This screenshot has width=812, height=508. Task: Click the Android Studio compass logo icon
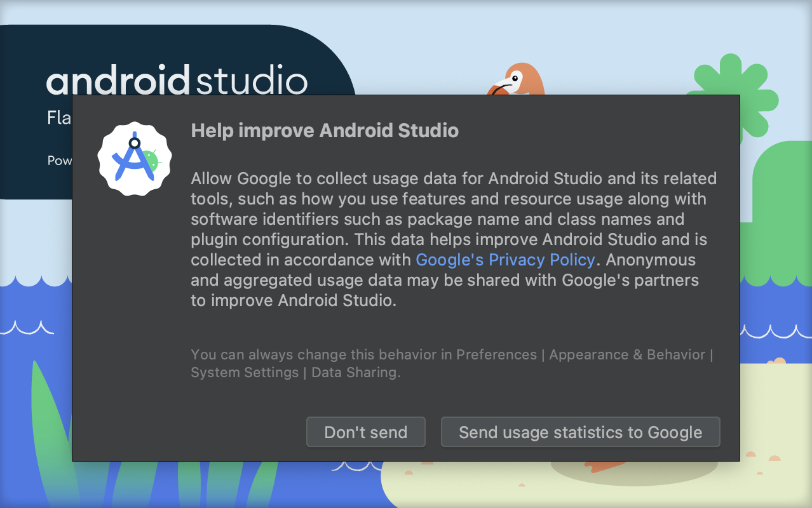(135, 159)
